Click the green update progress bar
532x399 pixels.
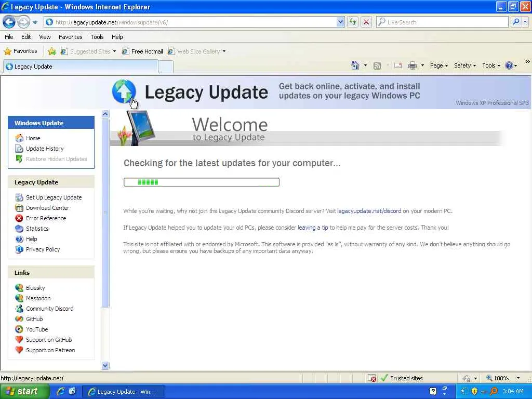tap(202, 182)
